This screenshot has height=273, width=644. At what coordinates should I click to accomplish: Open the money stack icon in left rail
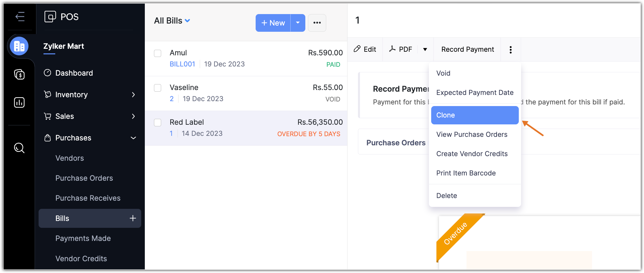click(19, 75)
